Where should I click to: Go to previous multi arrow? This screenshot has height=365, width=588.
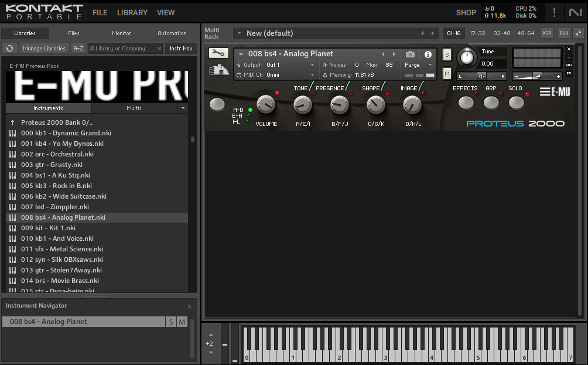click(423, 33)
